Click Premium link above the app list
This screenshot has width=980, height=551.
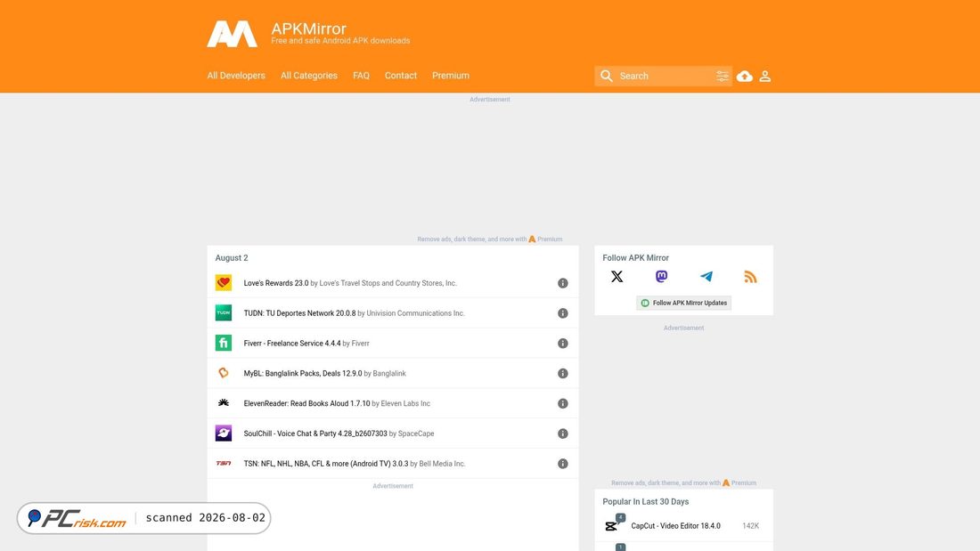click(550, 239)
